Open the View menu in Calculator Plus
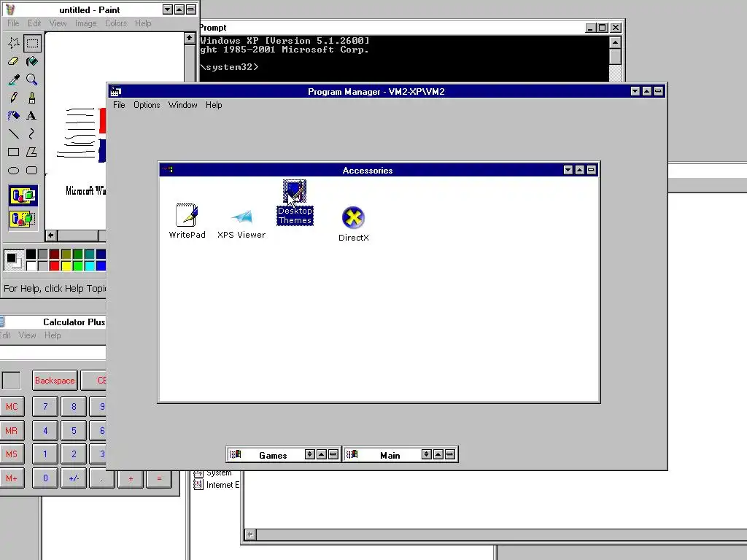This screenshot has width=747, height=560. pos(27,335)
